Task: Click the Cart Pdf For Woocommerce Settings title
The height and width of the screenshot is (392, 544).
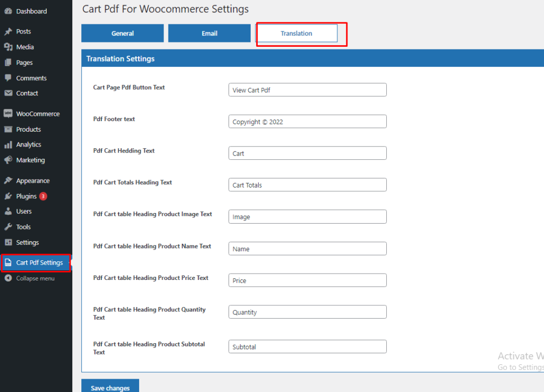Action: tap(165, 9)
